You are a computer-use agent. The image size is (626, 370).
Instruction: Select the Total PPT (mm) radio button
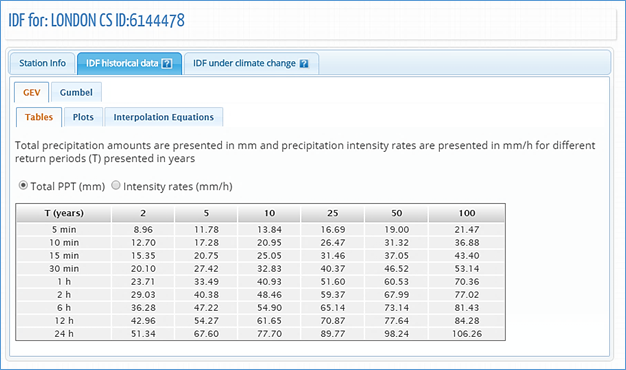[x=23, y=185]
